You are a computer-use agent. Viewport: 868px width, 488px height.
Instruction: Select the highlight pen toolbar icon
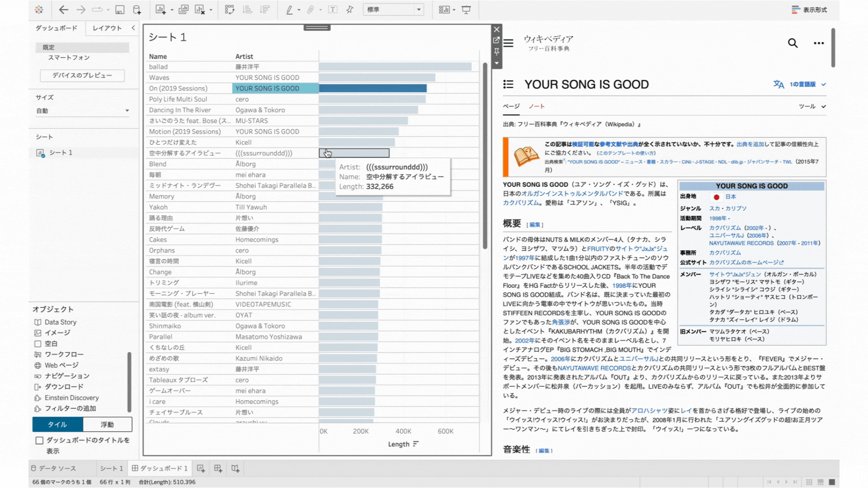[x=289, y=9]
